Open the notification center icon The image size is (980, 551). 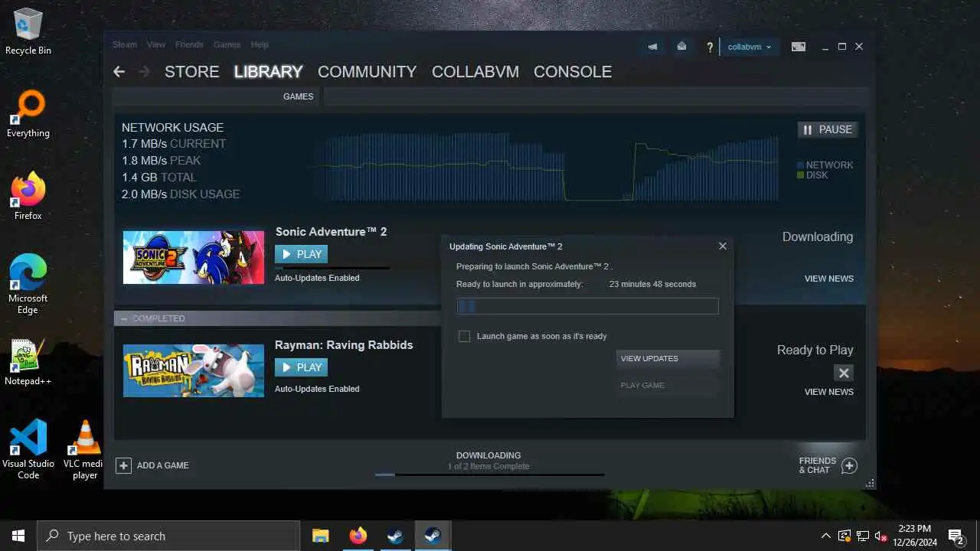coord(955,536)
